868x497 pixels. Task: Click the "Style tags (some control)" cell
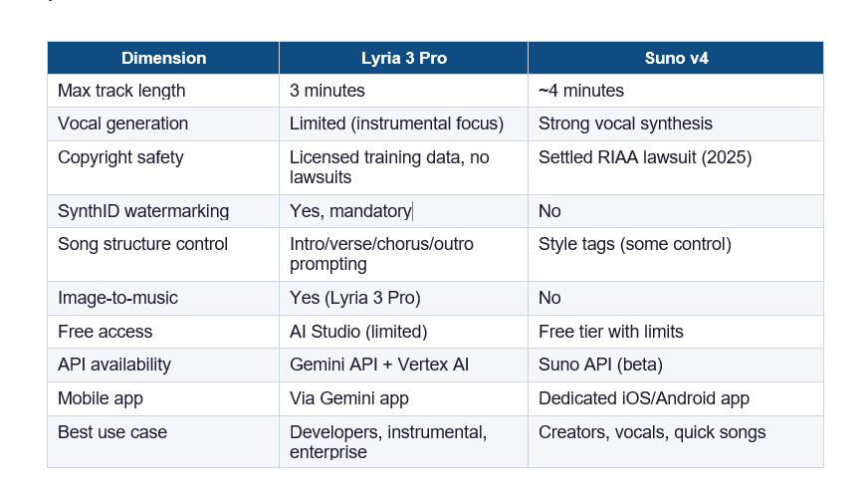click(634, 244)
